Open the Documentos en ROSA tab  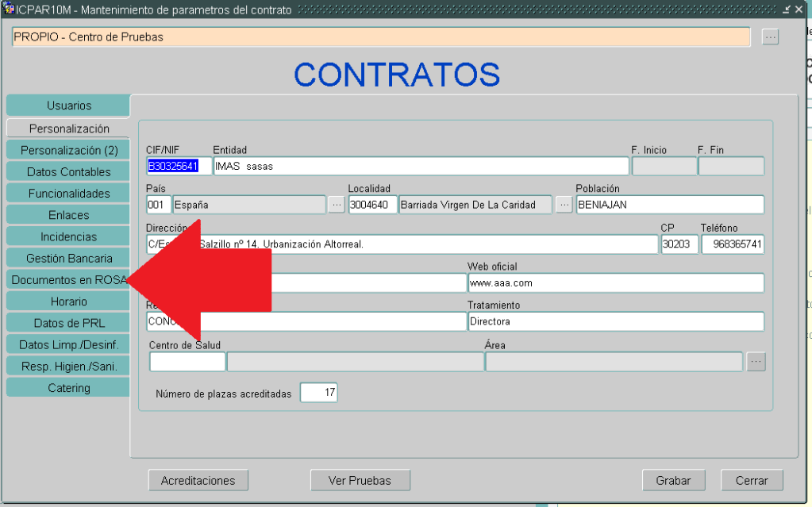(63, 280)
